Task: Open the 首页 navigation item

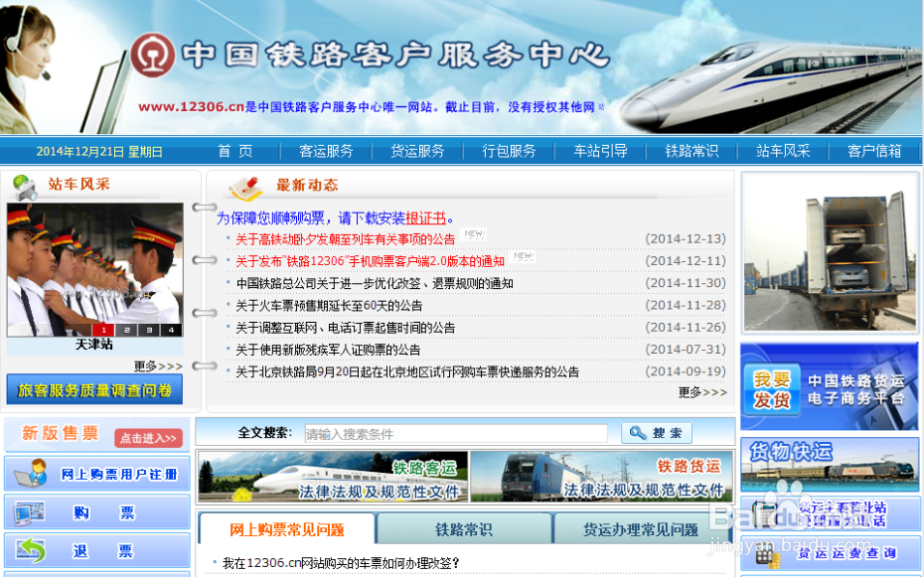Action: point(235,151)
